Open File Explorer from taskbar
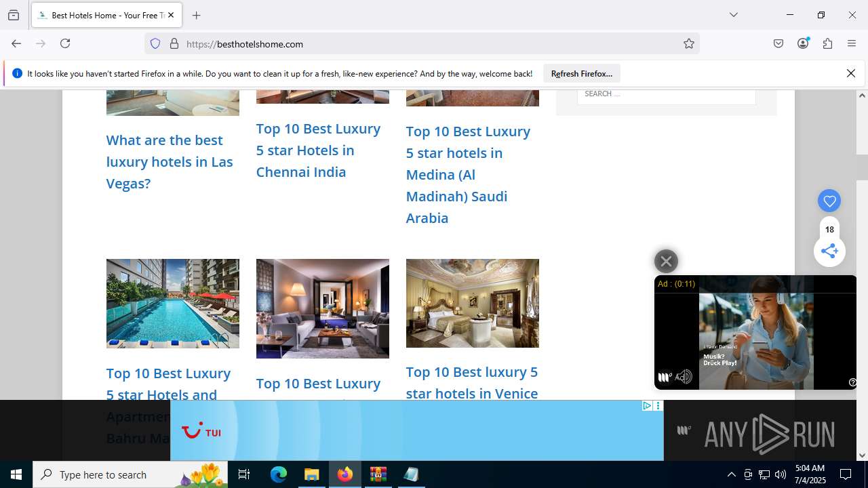Viewport: 868px width, 488px height. coord(312,474)
